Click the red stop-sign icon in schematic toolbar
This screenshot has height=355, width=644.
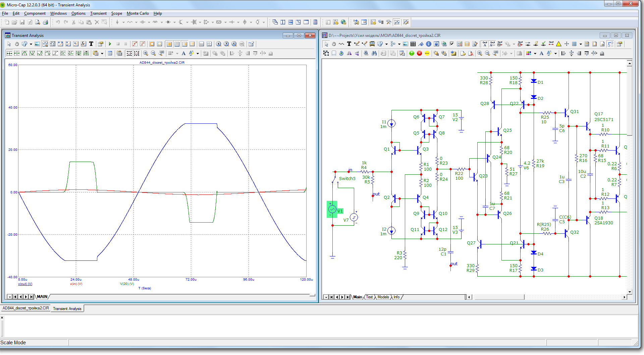pos(419,53)
